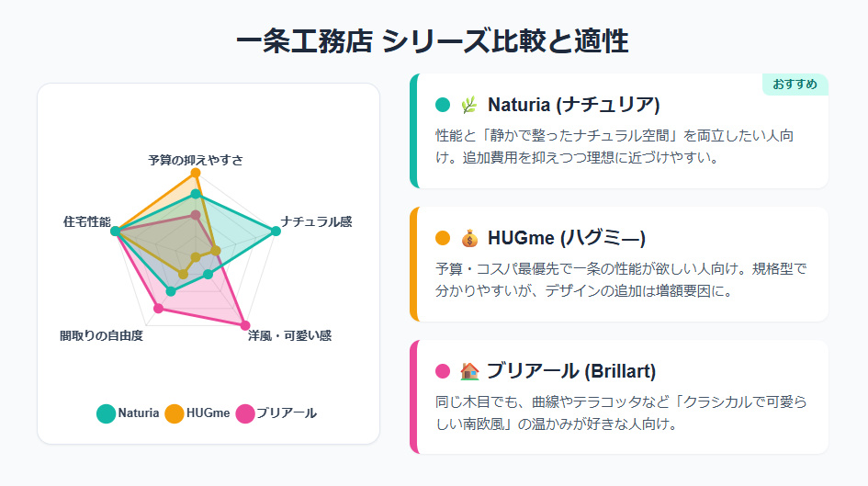Click the house icon beside ブリアール
The image size is (868, 486).
(x=468, y=371)
